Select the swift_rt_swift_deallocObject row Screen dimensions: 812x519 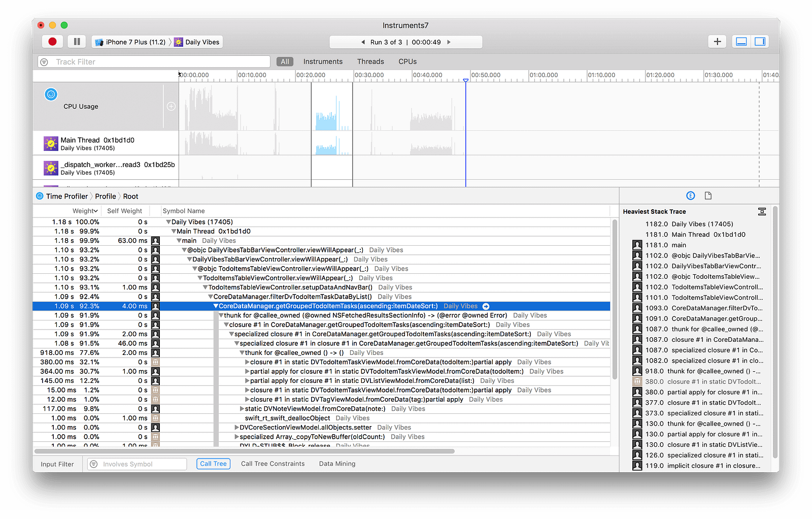(321, 418)
